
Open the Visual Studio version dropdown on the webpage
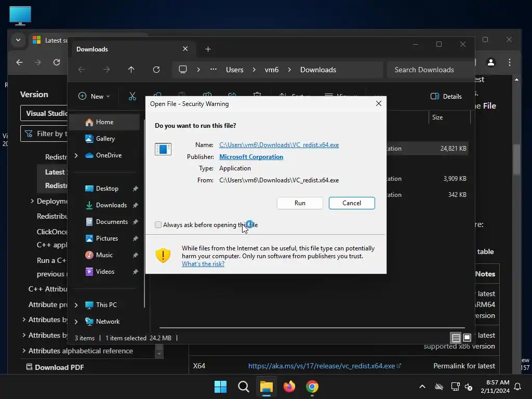(44, 113)
